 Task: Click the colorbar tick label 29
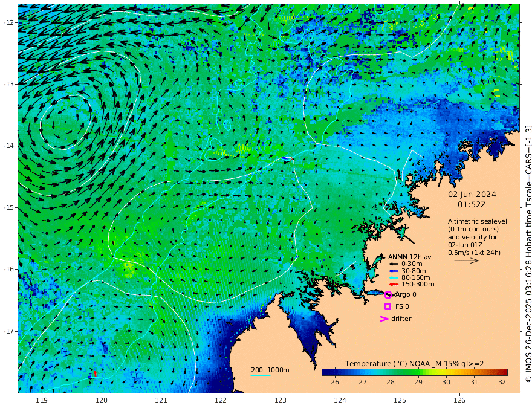(418, 382)
